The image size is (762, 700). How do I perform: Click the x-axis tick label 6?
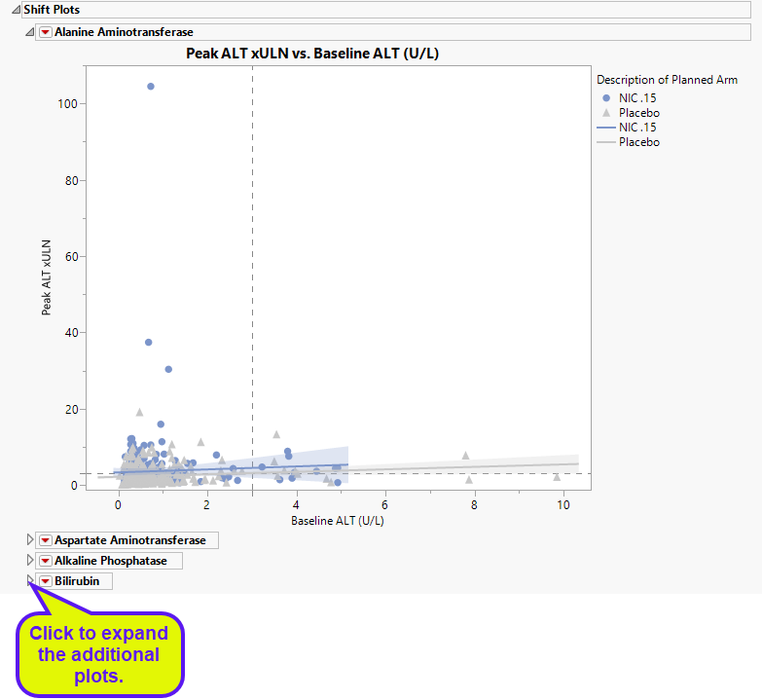[x=384, y=505]
